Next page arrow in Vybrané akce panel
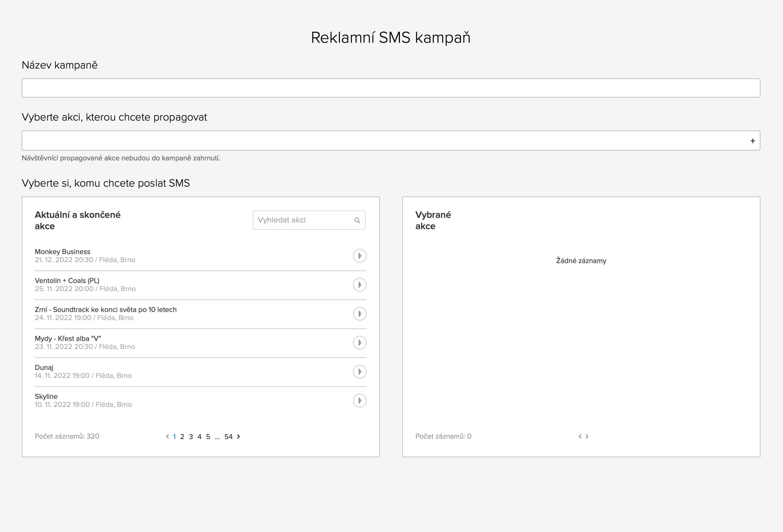This screenshot has width=783, height=532. tap(587, 436)
